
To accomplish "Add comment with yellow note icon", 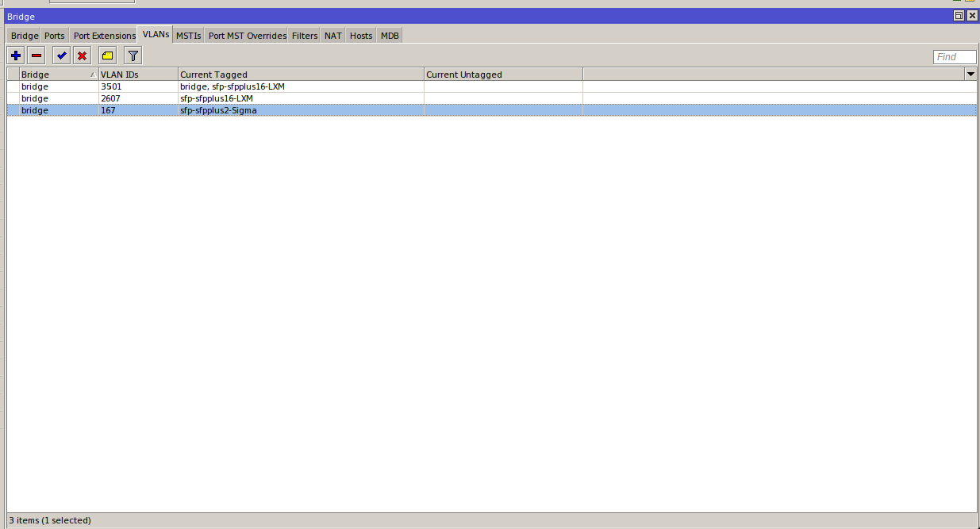I will 107,56.
